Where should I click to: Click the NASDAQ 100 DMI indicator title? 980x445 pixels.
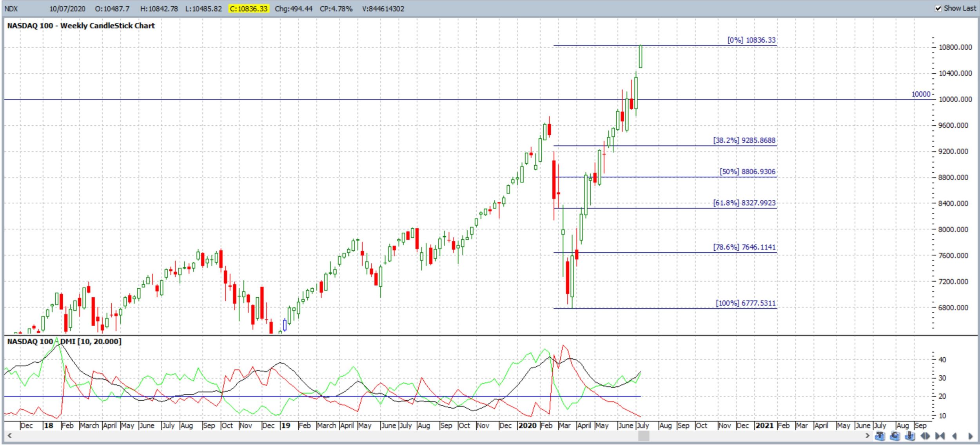pyautogui.click(x=64, y=342)
